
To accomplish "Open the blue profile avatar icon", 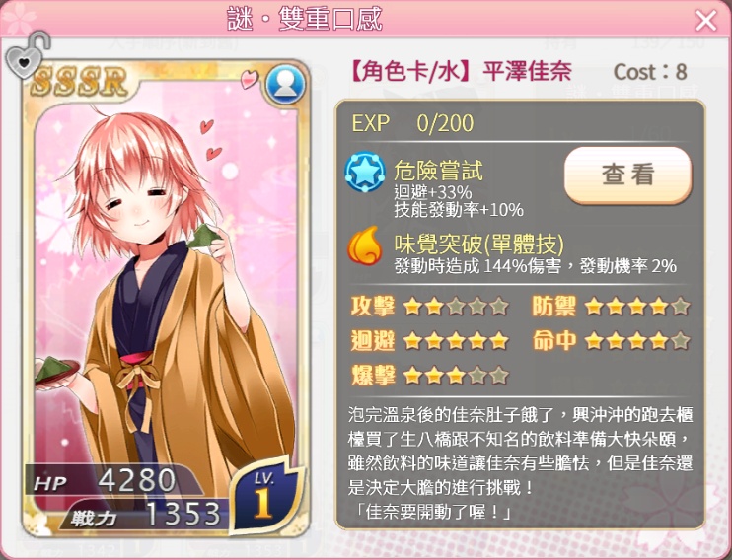I will click(285, 85).
